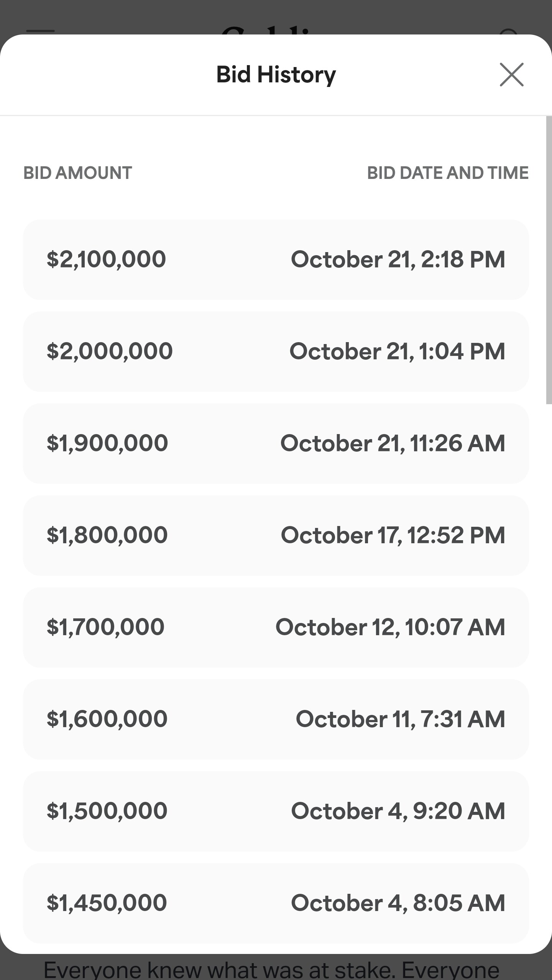552x980 pixels.
Task: Choose the $1,700,000 bid amount
Action: (105, 627)
